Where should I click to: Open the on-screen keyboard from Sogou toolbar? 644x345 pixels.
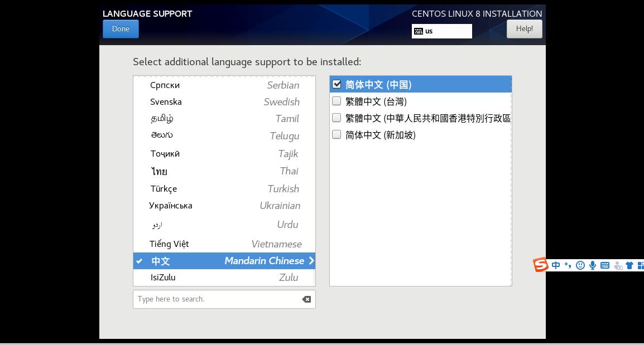[605, 265]
